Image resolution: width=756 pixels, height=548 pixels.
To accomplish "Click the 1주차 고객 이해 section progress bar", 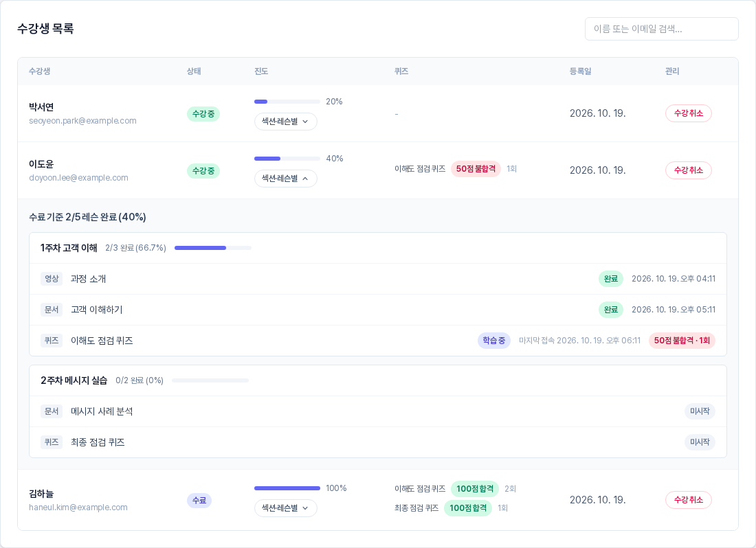I will (x=213, y=248).
